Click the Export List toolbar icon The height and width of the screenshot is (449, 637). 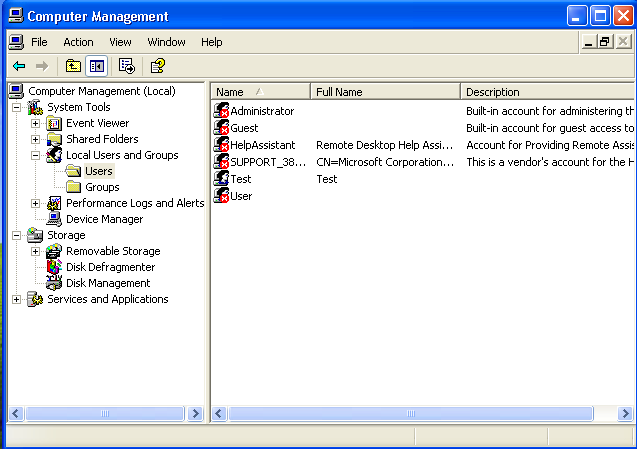pyautogui.click(x=127, y=66)
